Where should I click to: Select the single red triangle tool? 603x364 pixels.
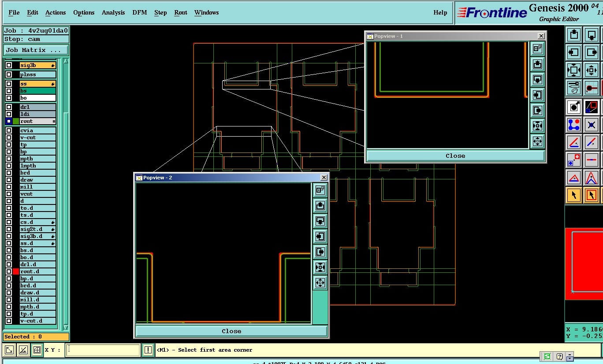pyautogui.click(x=573, y=178)
